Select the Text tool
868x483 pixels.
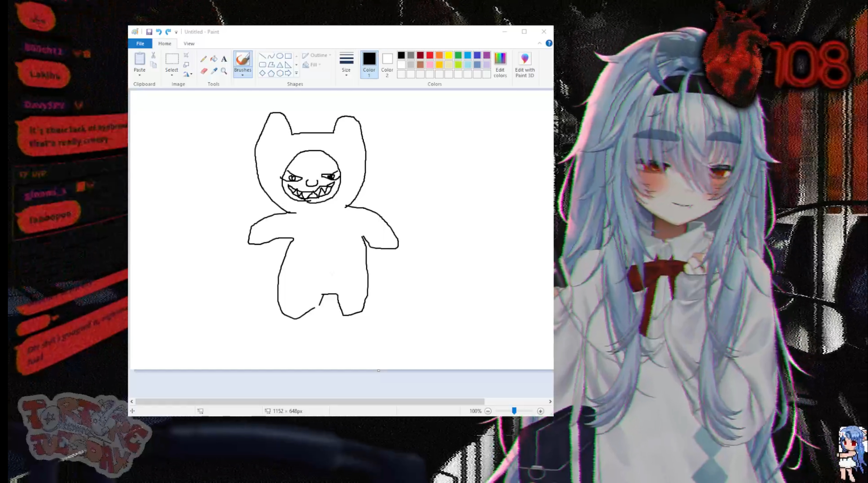coord(224,59)
